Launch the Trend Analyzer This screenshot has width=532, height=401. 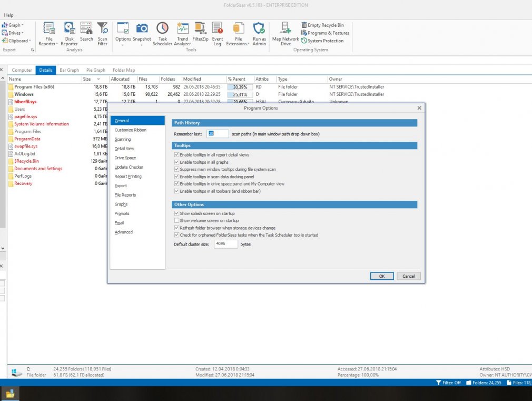tap(182, 34)
